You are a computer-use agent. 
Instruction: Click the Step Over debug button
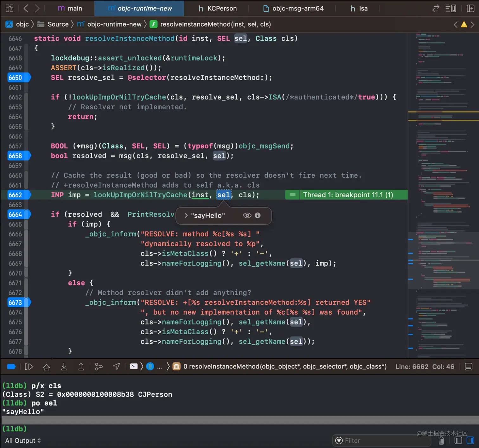click(x=47, y=367)
